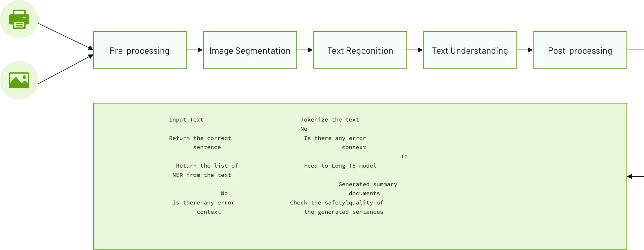
Task: Click the green image picture icon
Action: [19, 80]
